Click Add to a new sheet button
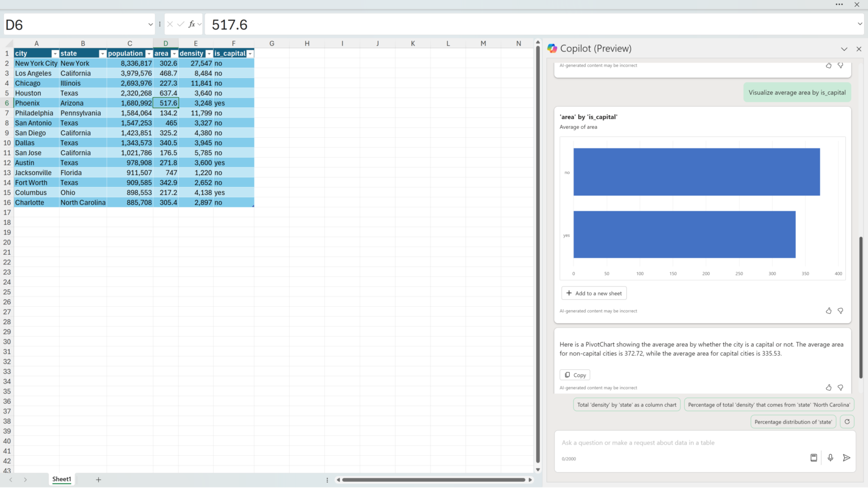 pos(594,293)
